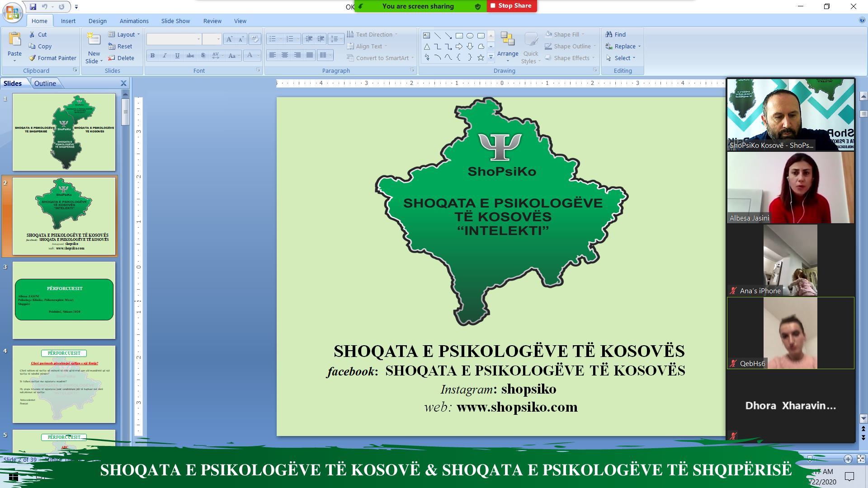Image resolution: width=868 pixels, height=488 pixels.
Task: Save the presentation from Quick Access toolbar
Action: [x=33, y=6]
